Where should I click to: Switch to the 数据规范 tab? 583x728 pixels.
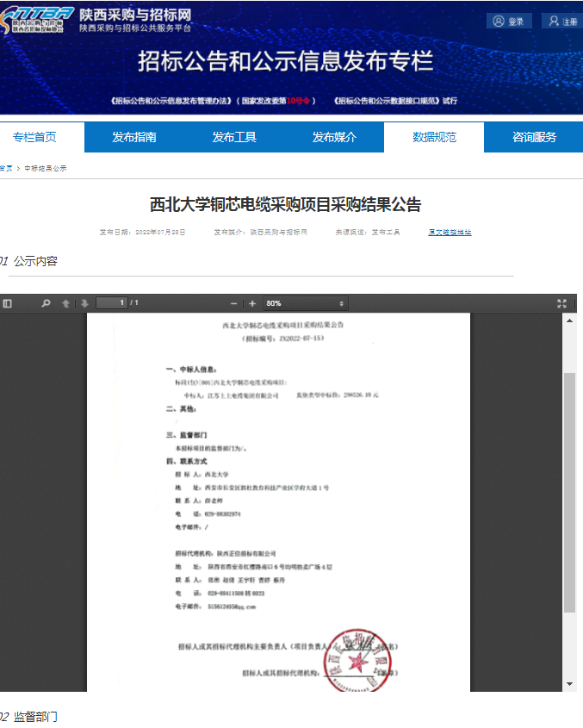pos(434,137)
